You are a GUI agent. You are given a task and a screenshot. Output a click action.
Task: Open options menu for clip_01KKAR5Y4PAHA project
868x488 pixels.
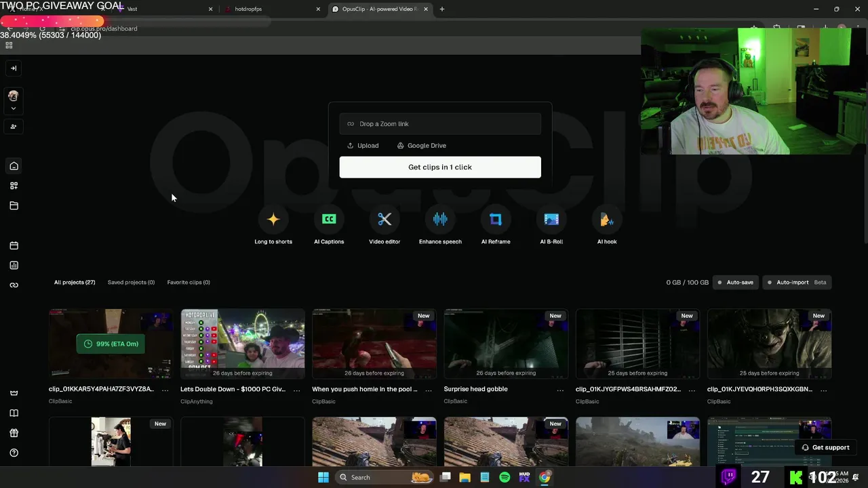pos(165,390)
